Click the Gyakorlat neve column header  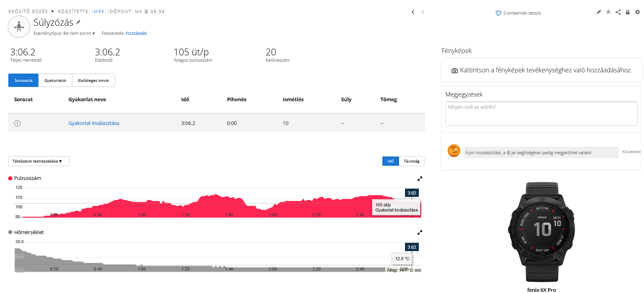(87, 100)
